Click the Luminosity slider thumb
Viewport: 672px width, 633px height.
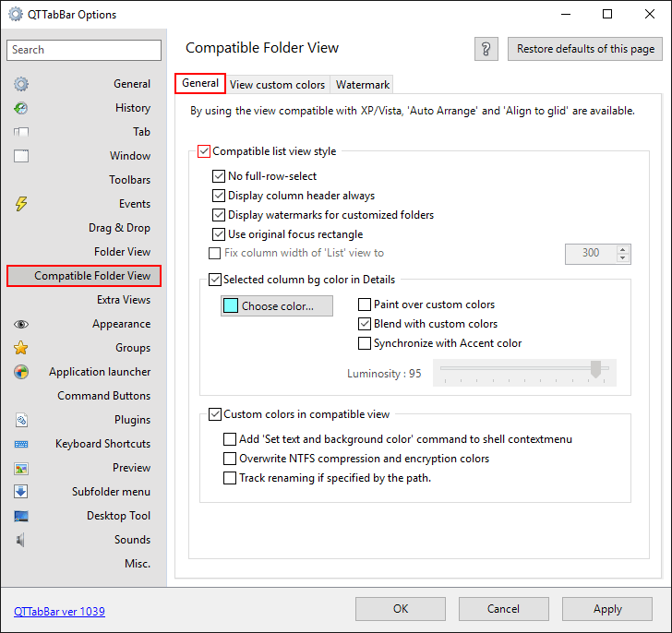[x=595, y=369]
